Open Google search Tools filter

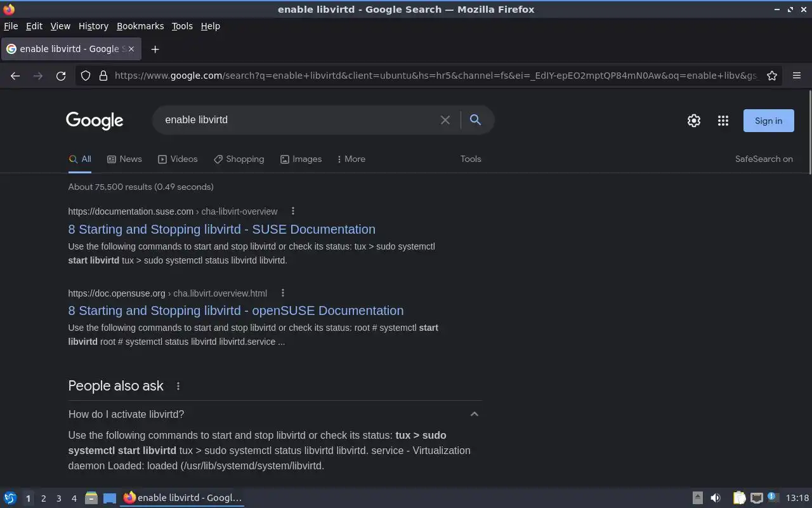pos(471,159)
